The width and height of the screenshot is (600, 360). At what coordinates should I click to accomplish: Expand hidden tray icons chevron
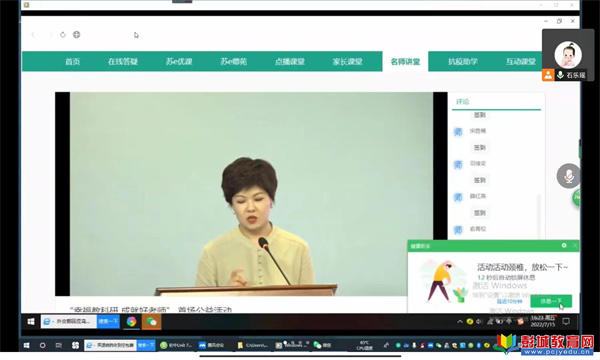point(460,322)
